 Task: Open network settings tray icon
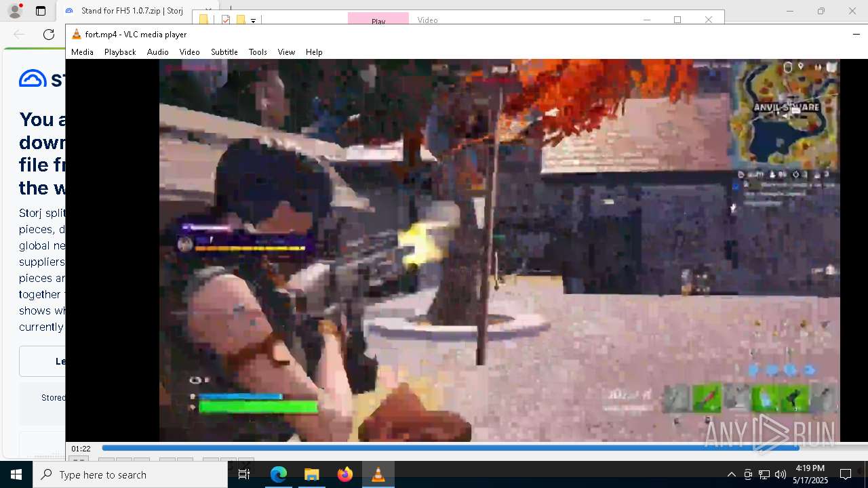click(764, 474)
